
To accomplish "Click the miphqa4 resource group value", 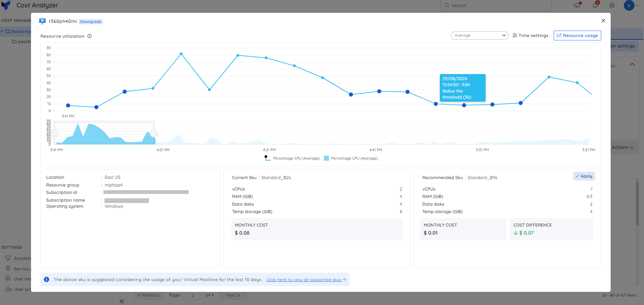I will [x=114, y=185].
